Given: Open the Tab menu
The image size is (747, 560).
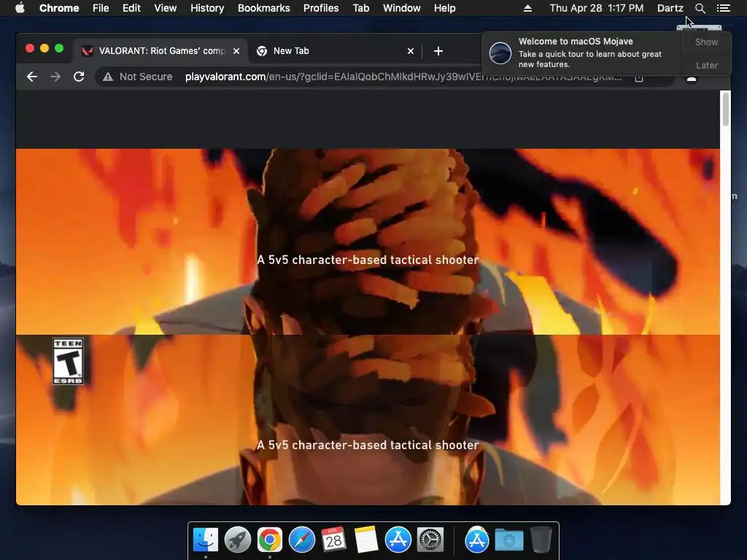Looking at the screenshot, I should point(361,8).
